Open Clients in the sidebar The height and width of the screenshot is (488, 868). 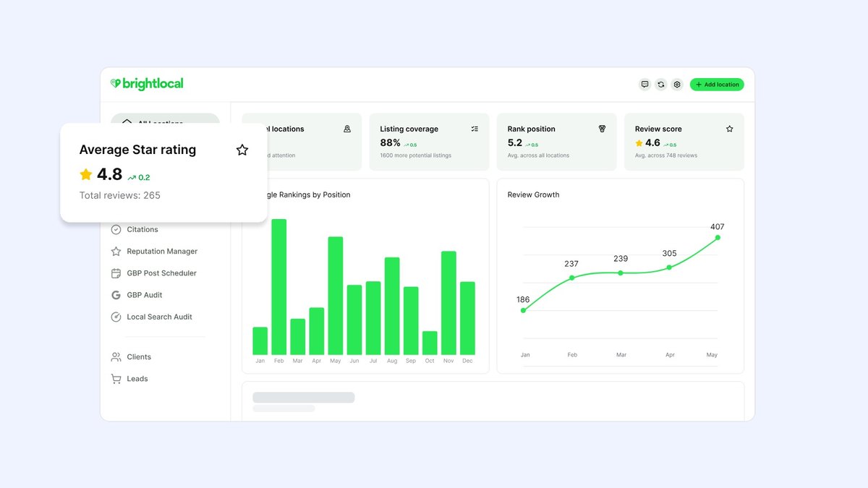click(x=139, y=356)
